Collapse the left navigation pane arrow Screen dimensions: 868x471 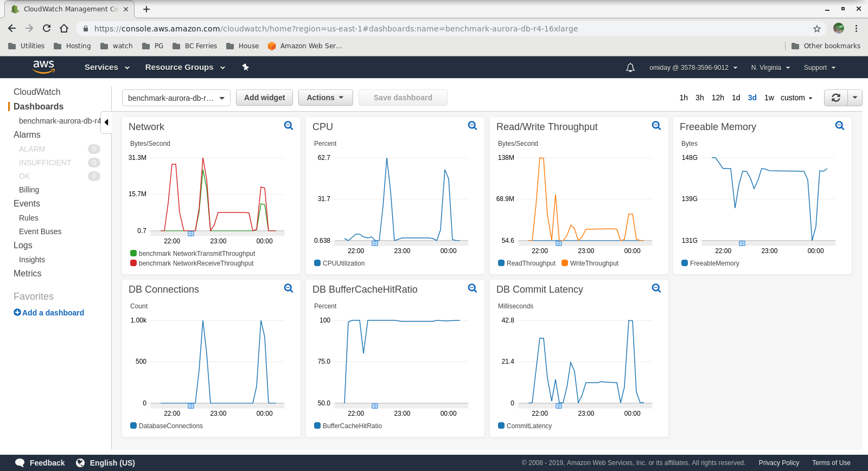coord(106,122)
